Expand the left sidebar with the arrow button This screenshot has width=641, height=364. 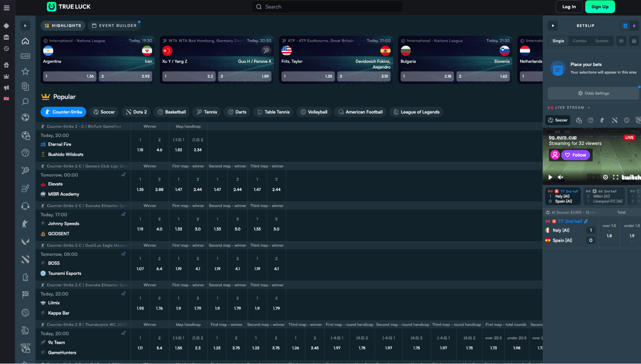click(25, 26)
